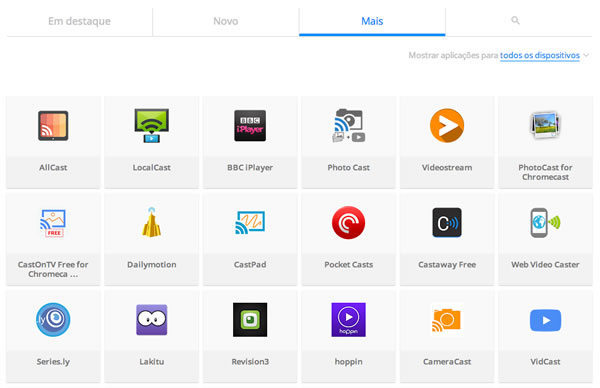This screenshot has height=388, width=600.
Task: Open the hoppin app icon
Action: [x=349, y=320]
